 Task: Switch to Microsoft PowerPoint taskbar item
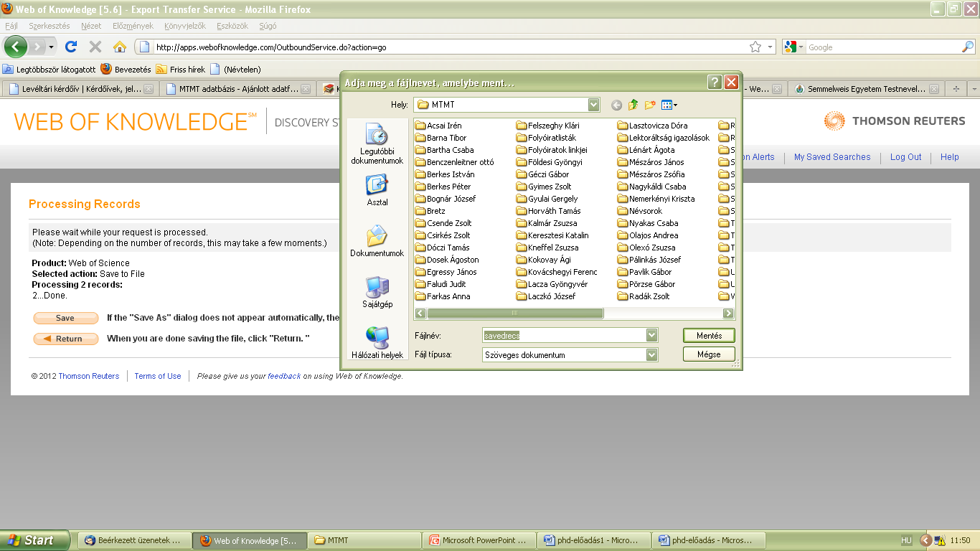478,540
